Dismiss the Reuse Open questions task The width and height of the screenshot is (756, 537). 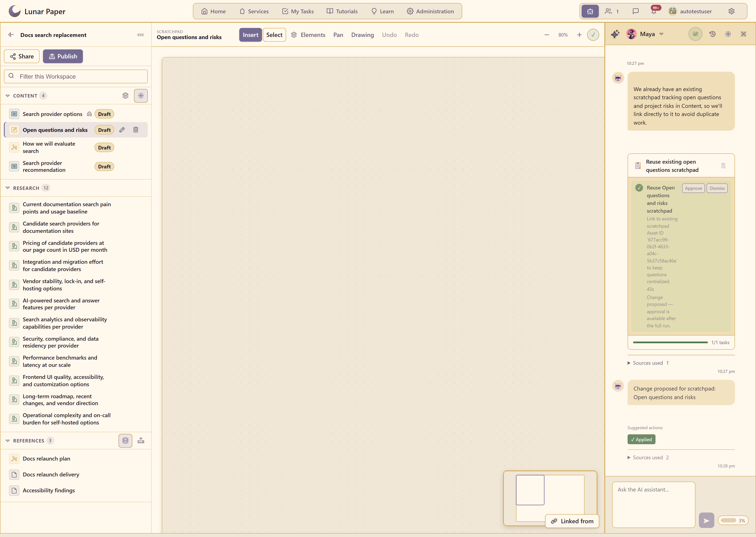(x=717, y=188)
